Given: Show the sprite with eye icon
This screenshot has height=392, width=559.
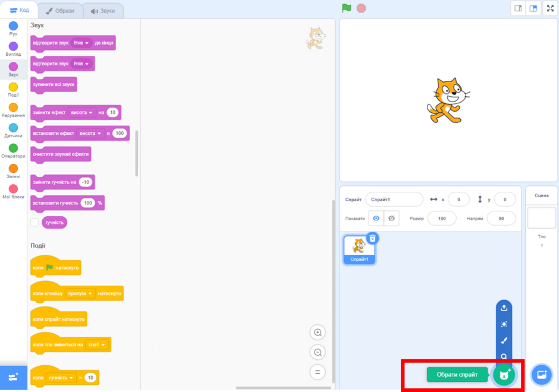Looking at the screenshot, I should coord(376,218).
